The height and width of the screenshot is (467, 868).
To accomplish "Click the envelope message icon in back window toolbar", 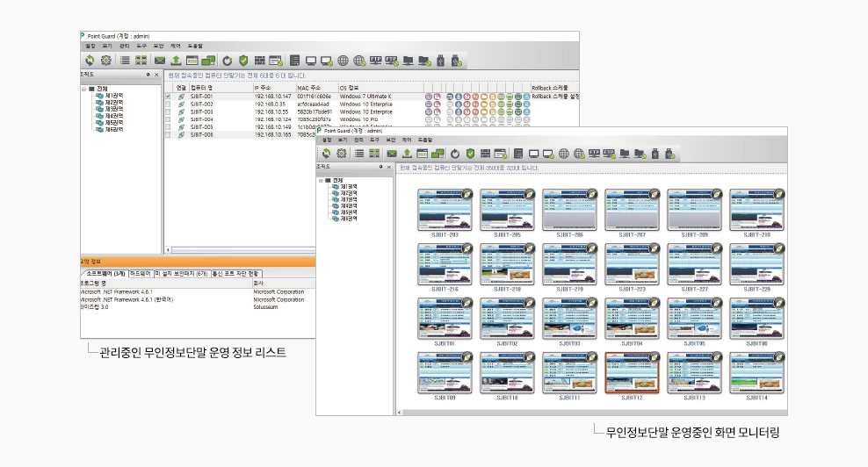I will click(160, 61).
